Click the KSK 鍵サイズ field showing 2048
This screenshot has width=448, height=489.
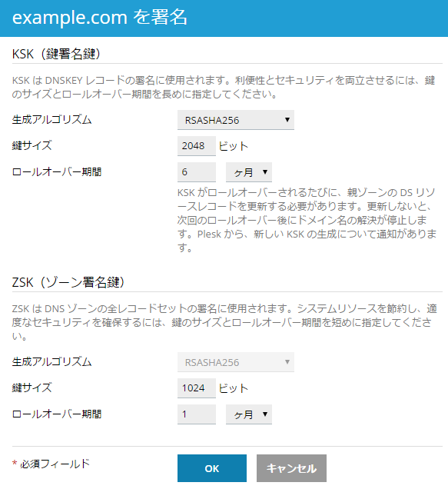click(197, 145)
